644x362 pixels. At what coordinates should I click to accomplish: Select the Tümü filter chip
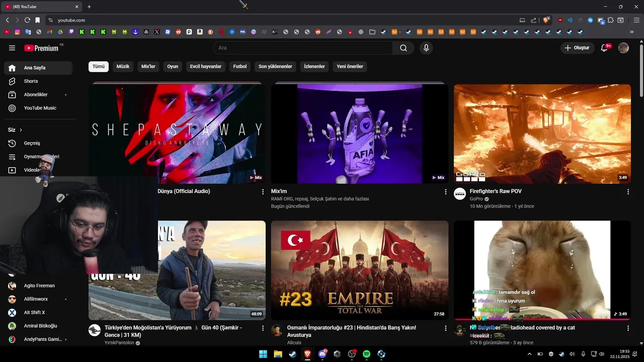pyautogui.click(x=99, y=66)
